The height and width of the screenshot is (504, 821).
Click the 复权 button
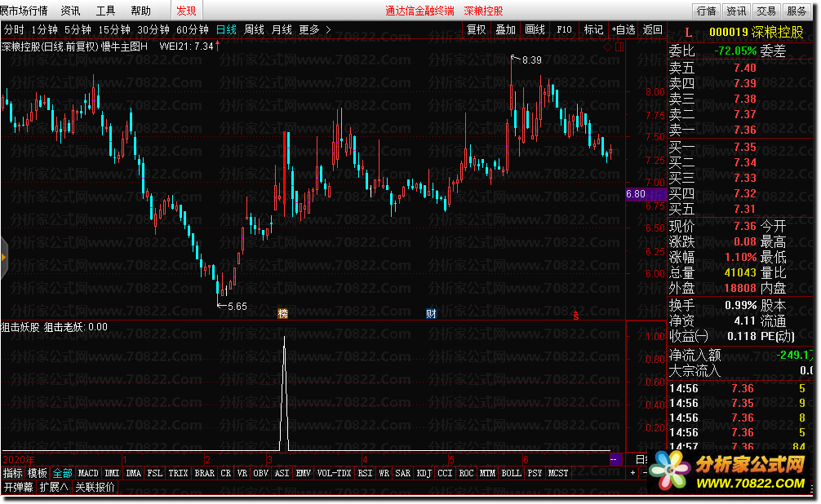(x=476, y=30)
